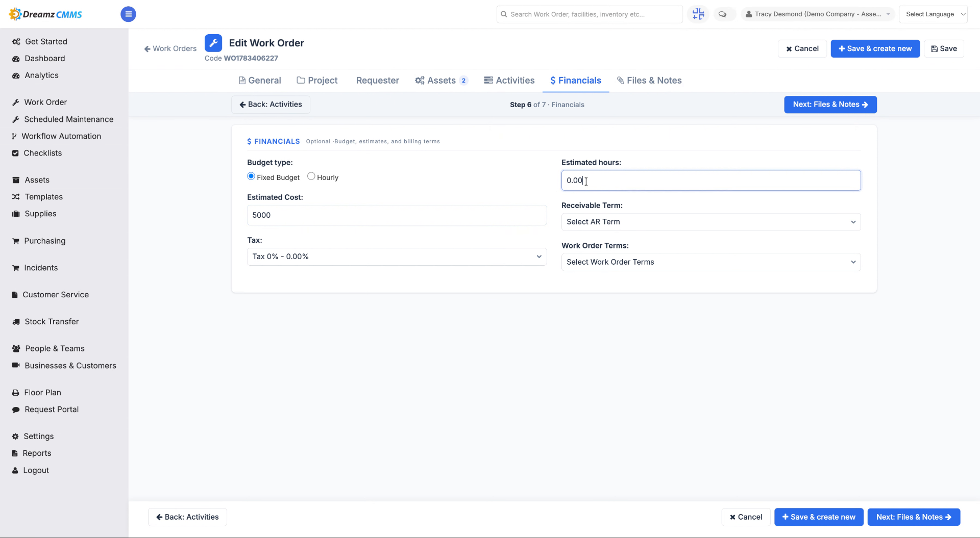Open the chat messages icon

point(722,14)
